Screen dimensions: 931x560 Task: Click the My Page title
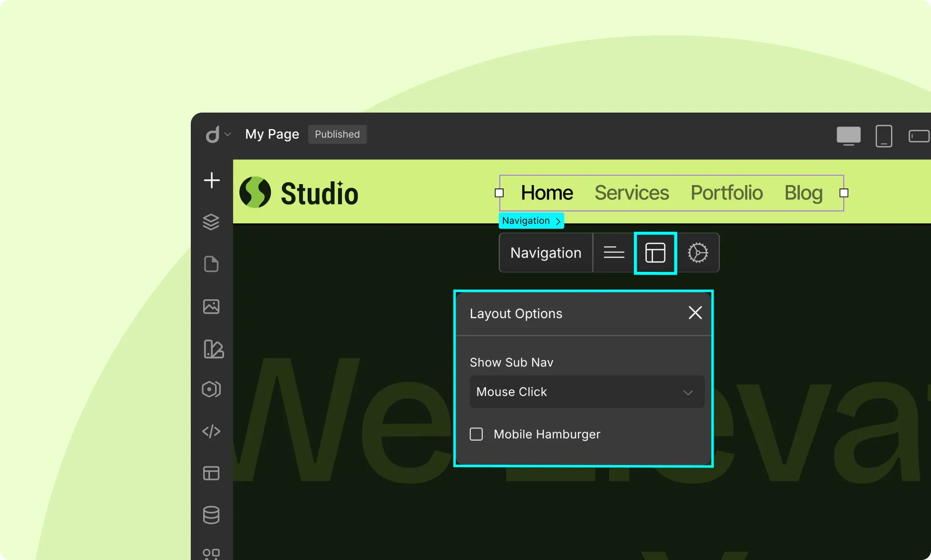(x=272, y=134)
